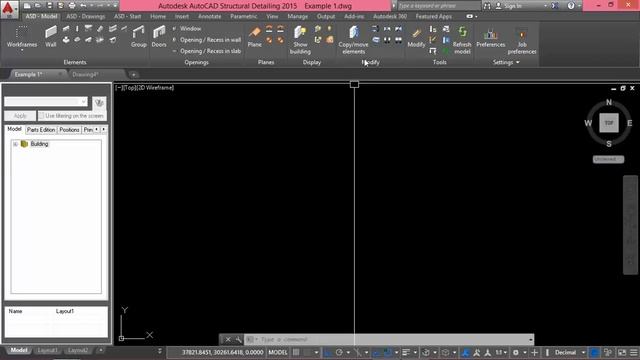640x360 pixels.
Task: Enable Use filtering on the screen checkbox
Action: tap(41, 116)
